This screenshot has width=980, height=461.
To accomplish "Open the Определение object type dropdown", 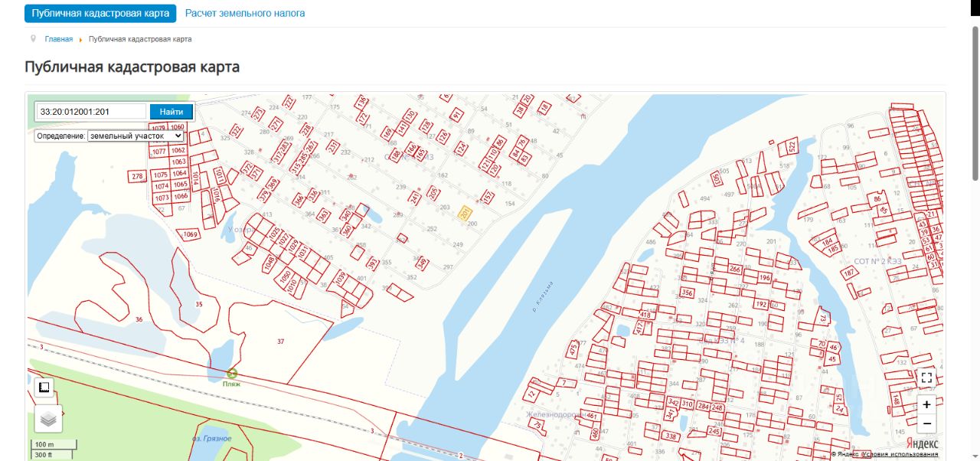I will [136, 136].
